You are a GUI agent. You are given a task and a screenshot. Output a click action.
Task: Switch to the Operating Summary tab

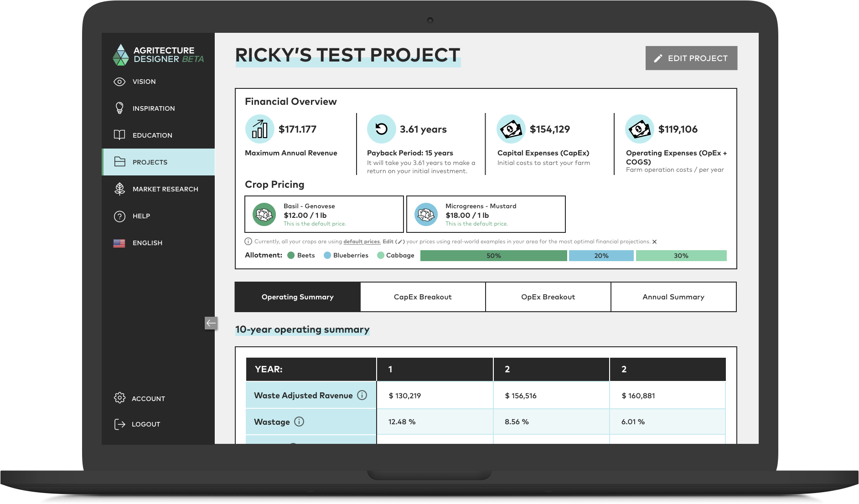point(298,297)
